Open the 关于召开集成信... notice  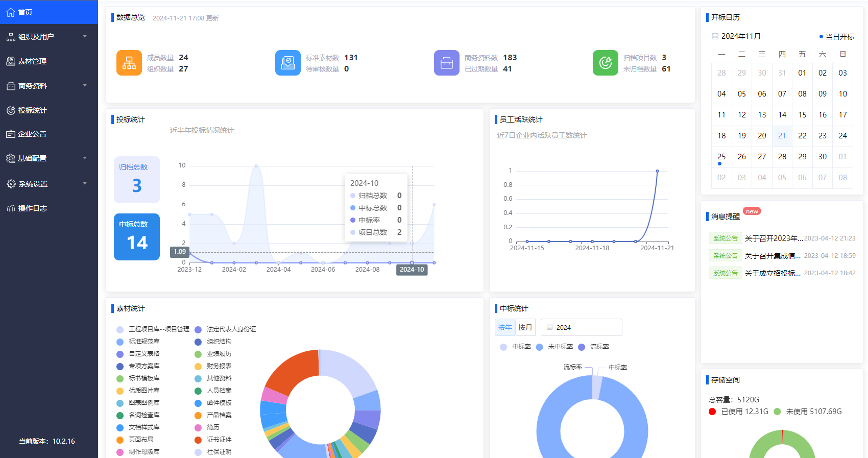[773, 256]
